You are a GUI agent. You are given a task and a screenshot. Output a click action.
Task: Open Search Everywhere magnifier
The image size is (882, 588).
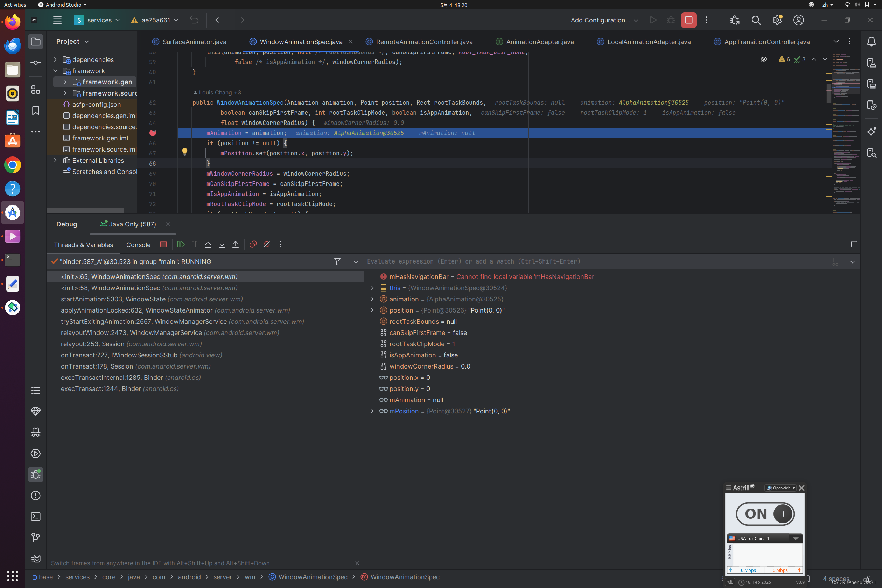pos(756,20)
